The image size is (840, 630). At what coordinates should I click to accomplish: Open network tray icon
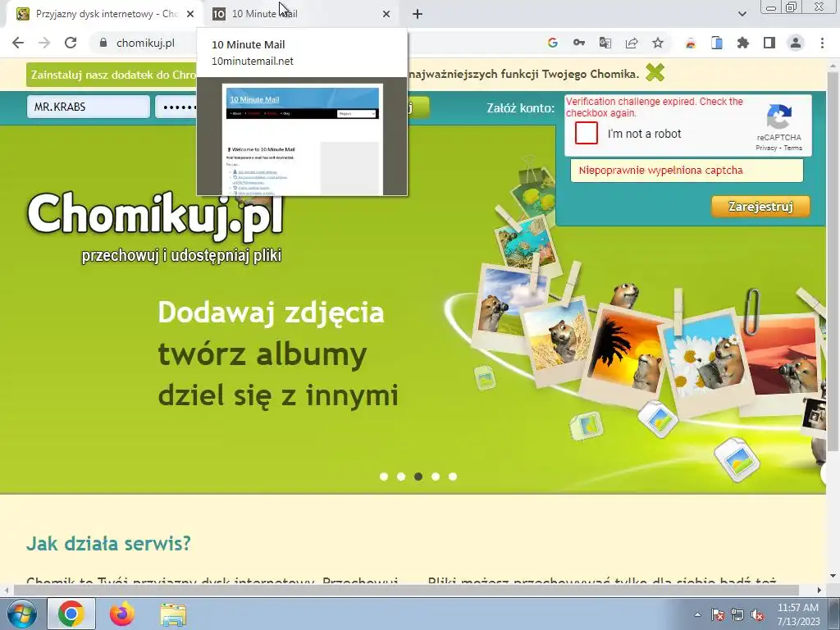point(737,614)
